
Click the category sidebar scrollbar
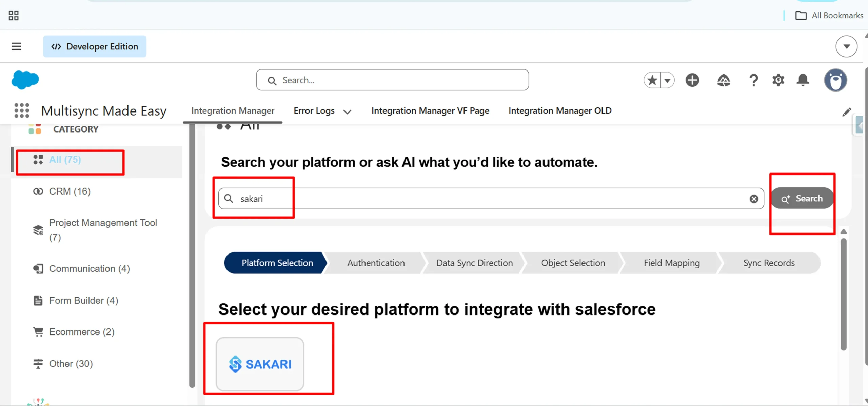192,256
